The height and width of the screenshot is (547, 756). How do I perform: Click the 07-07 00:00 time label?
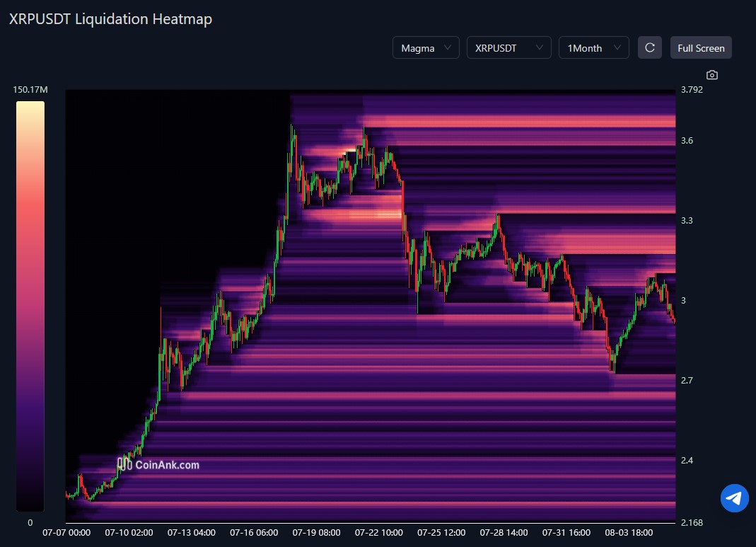(66, 533)
